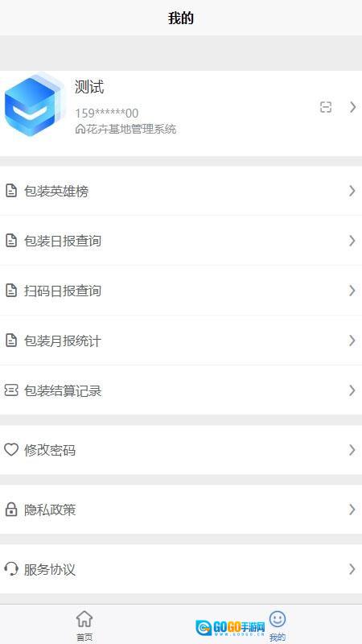Expand profile details via chevron arrow

(352, 107)
